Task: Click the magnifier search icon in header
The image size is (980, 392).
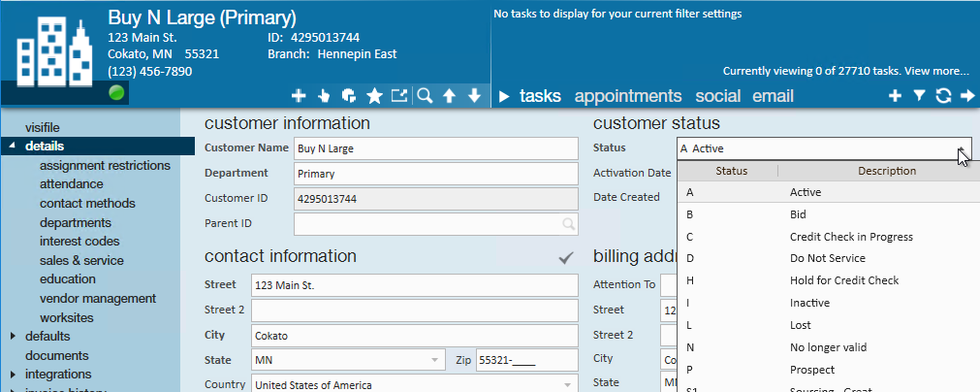Action: 425,96
